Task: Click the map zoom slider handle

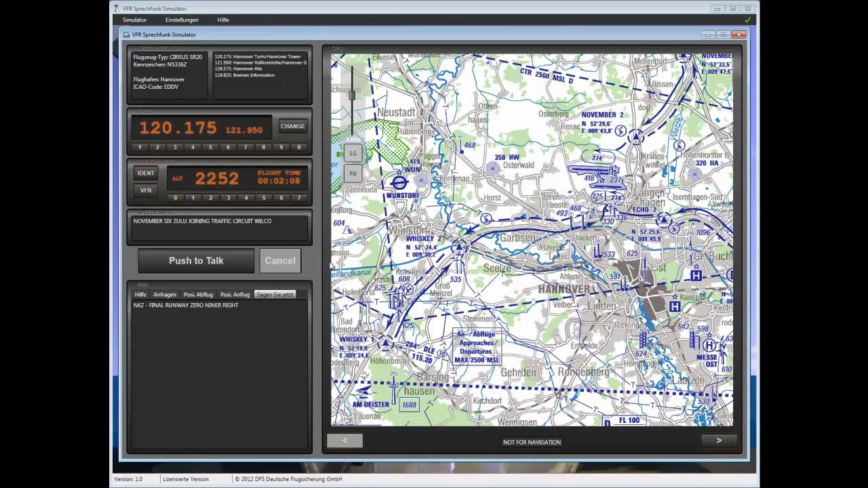Action: tap(352, 96)
